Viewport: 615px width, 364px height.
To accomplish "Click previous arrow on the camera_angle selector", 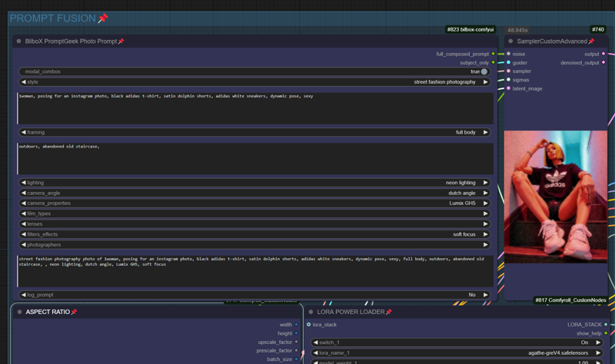I will point(23,194).
